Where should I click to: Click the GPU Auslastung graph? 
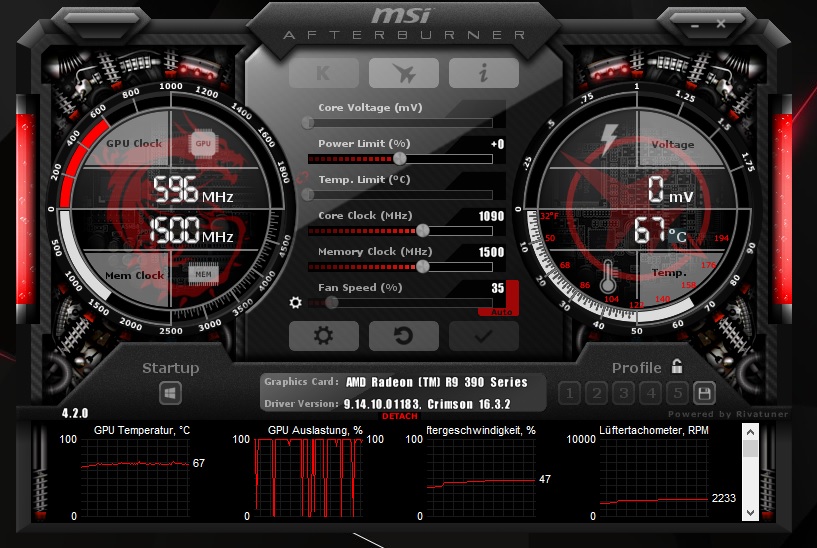(308, 478)
